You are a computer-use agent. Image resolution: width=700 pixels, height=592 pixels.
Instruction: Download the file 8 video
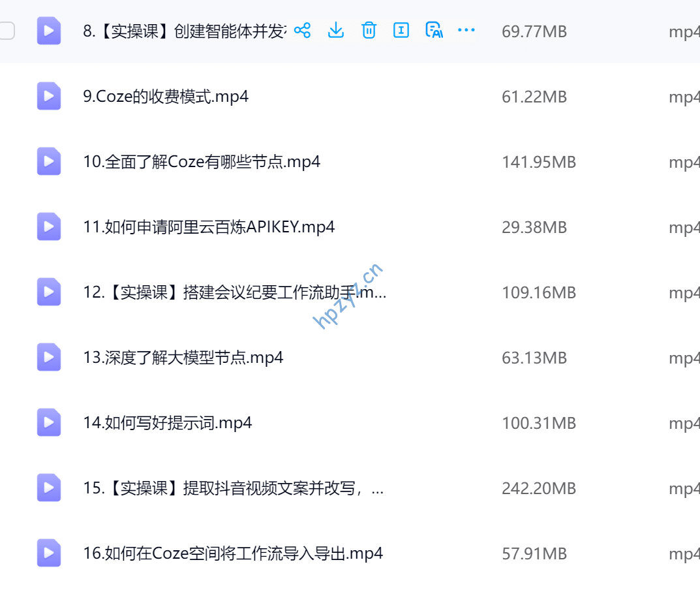[x=335, y=31]
